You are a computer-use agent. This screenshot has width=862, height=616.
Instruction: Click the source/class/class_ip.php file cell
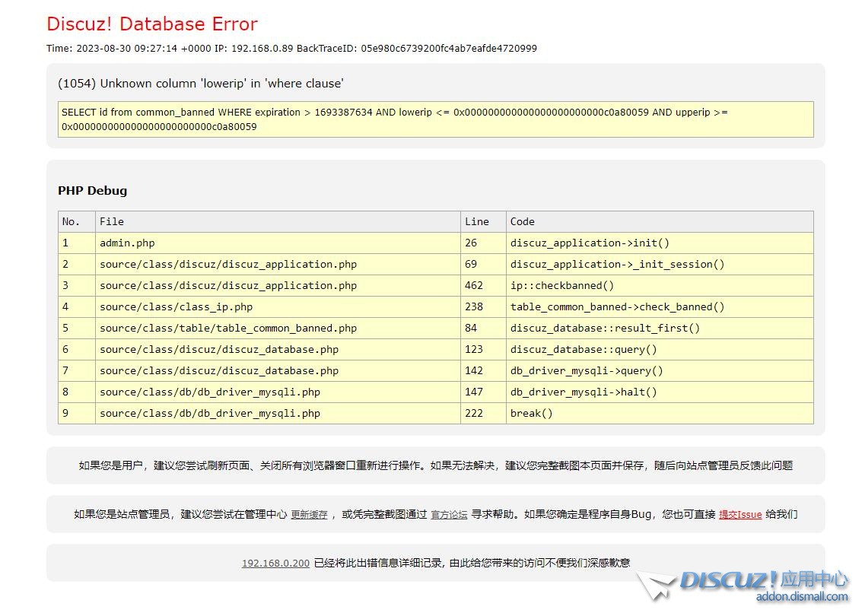click(278, 306)
